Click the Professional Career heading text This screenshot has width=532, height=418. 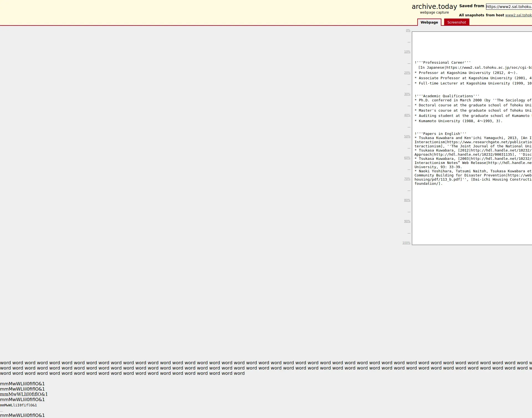[443, 63]
